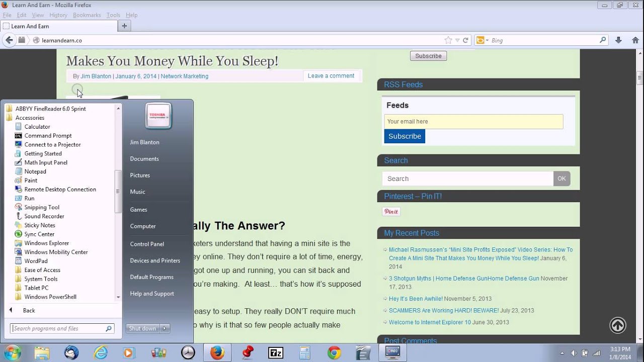The height and width of the screenshot is (362, 644).
Task: Open Devices and Printers
Action: (x=155, y=260)
